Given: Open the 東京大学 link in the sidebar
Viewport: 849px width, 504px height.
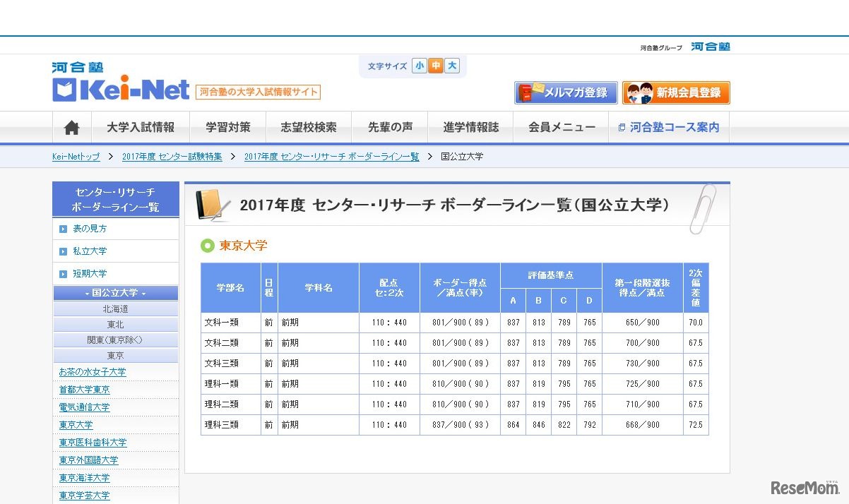Looking at the screenshot, I should [x=76, y=424].
